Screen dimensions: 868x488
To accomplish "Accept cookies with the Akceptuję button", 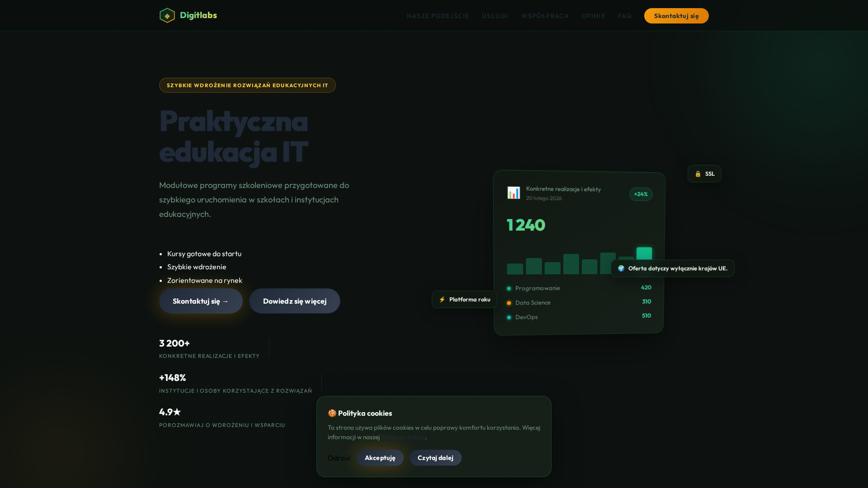I will tap(380, 458).
